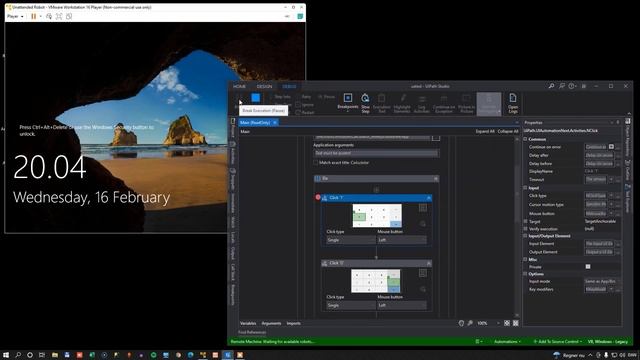This screenshot has height=360, width=640.
Task: Click the Click '0' target screenshot thumbnail
Action: [x=376, y=281]
